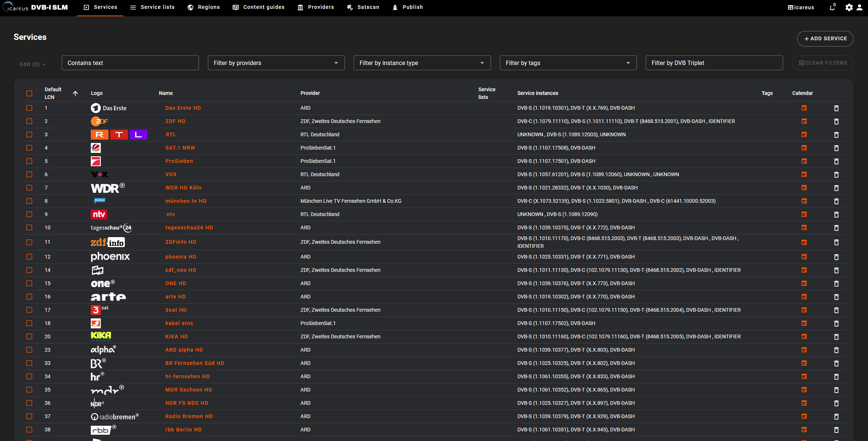Image resolution: width=868 pixels, height=441 pixels.
Task: Focus the Contains text search field
Action: pyautogui.click(x=130, y=63)
